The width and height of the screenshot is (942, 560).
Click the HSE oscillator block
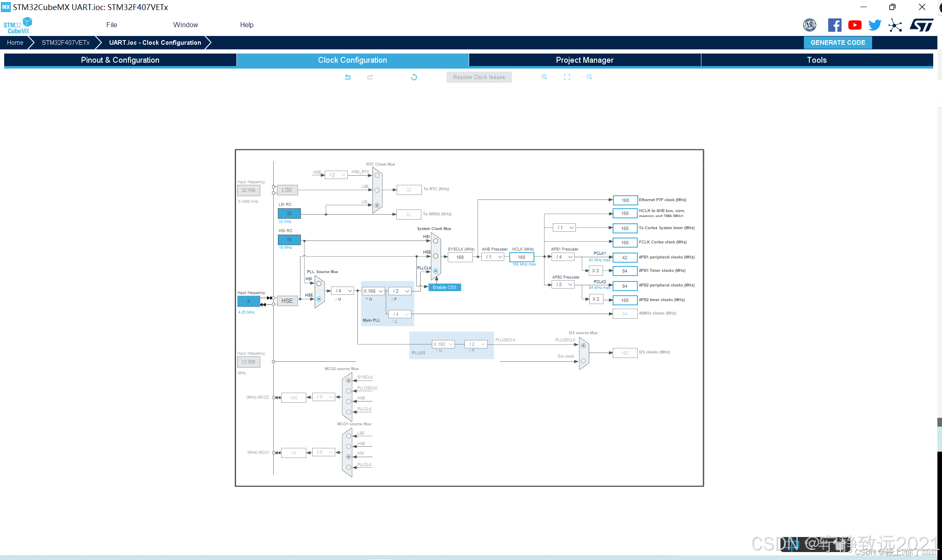click(287, 301)
